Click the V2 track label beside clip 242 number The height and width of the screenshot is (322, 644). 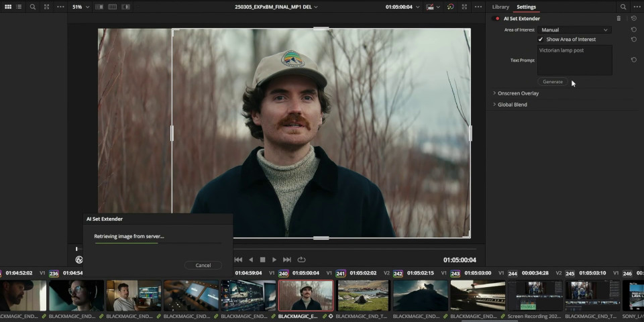pos(386,273)
